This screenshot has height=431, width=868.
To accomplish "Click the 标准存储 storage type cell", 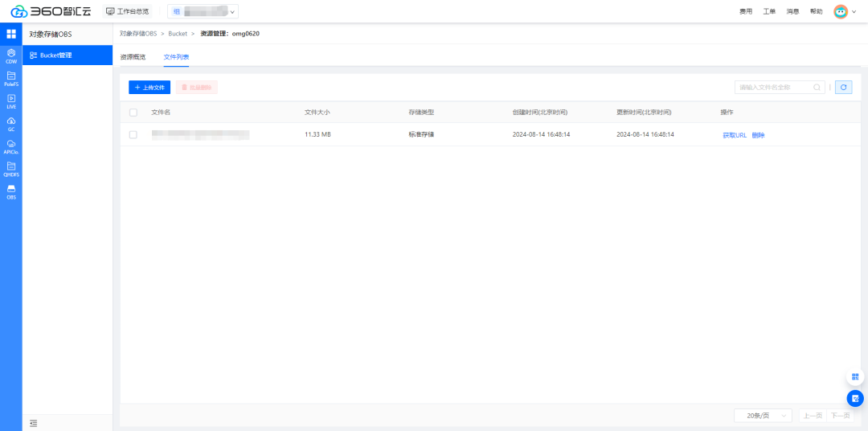I will (x=421, y=134).
